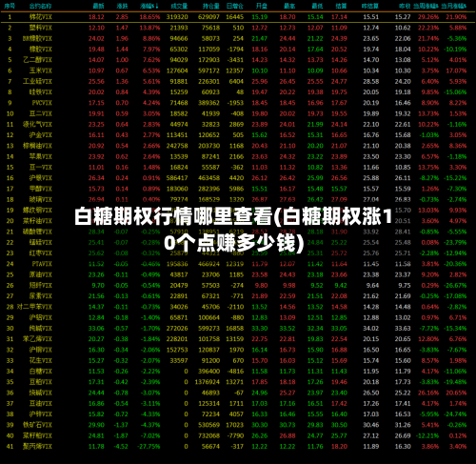
Task: Click row number 41
Action: [10, 447]
